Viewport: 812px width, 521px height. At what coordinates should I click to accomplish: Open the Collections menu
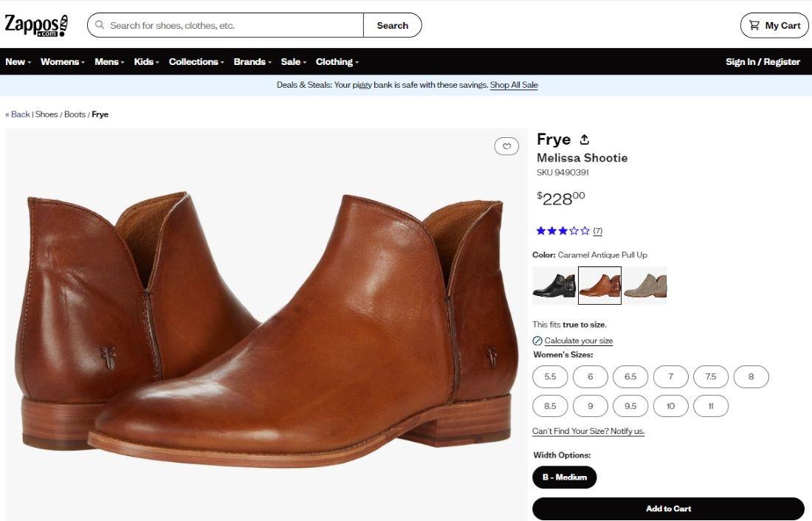[196, 62]
